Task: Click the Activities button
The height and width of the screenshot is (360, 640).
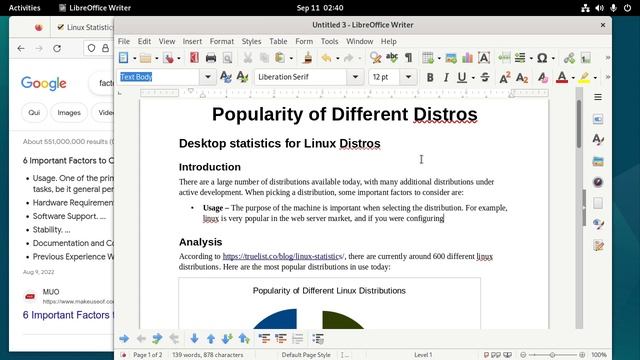Action: (24, 8)
